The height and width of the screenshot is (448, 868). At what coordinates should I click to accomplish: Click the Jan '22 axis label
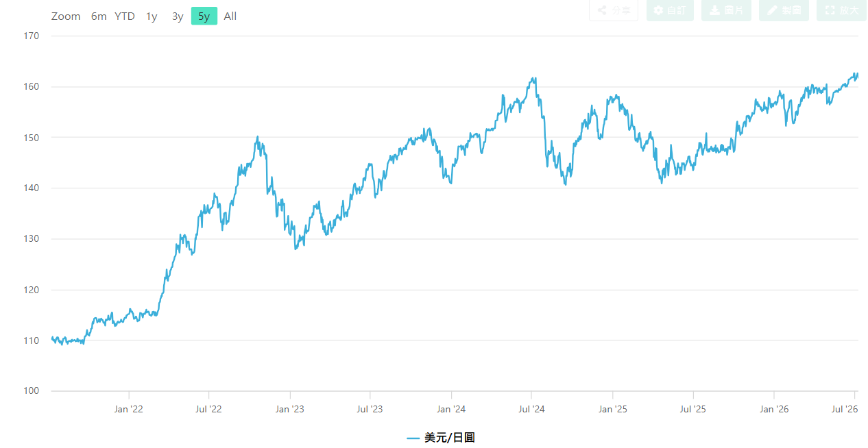128,409
